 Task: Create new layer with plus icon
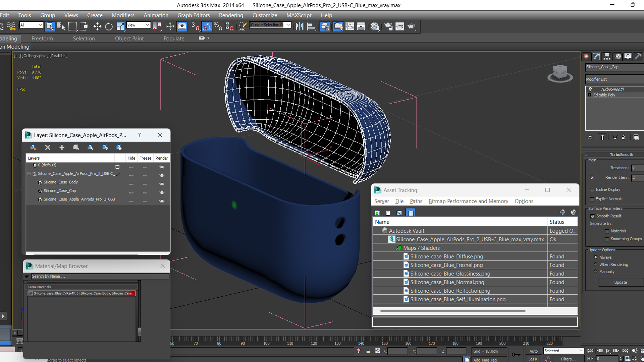point(62,147)
